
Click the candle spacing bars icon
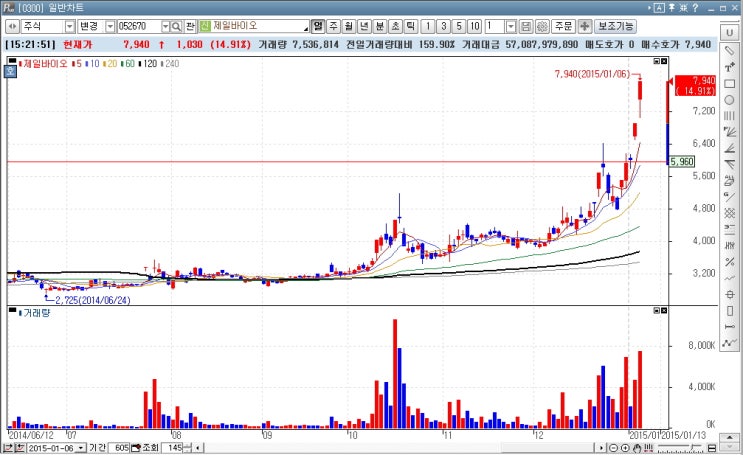[x=649, y=448]
